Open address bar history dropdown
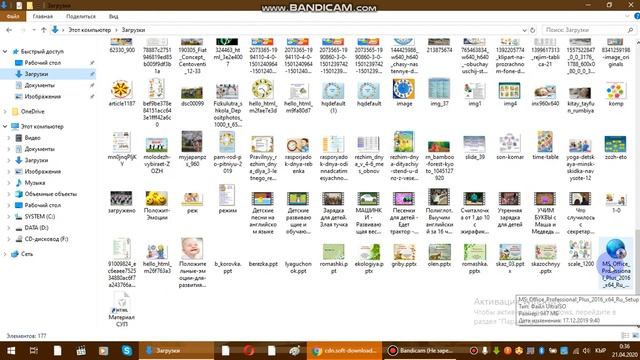The width and height of the screenshot is (640, 360). click(524, 30)
